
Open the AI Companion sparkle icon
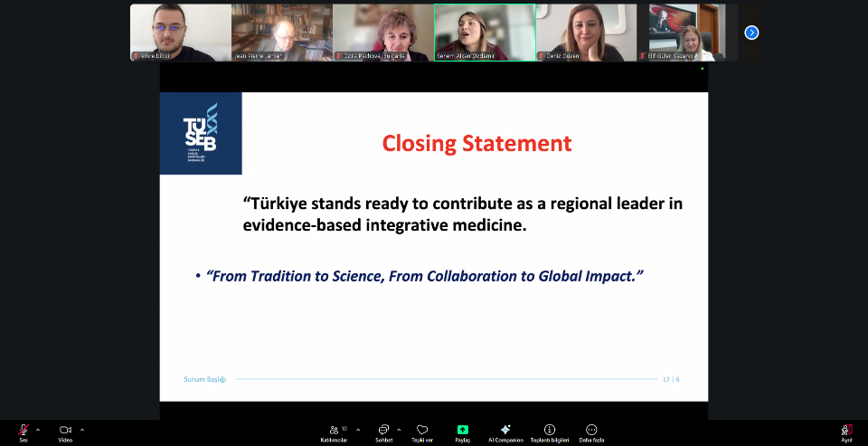[505, 431]
